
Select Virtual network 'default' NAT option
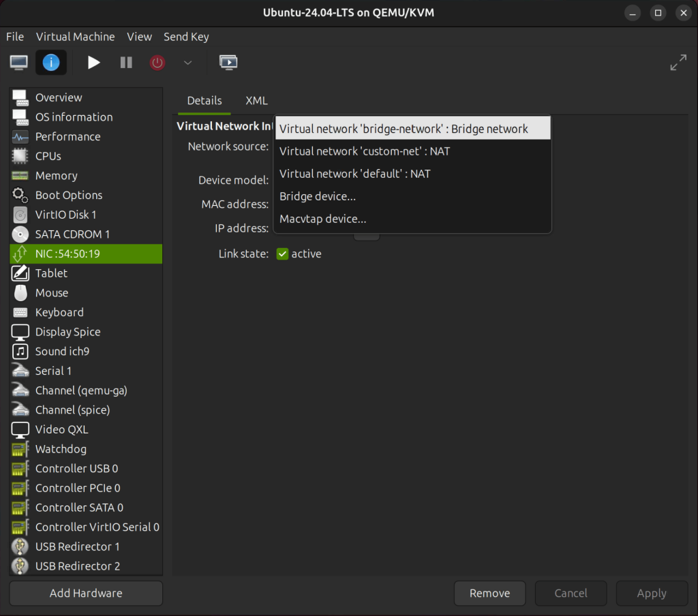point(354,173)
